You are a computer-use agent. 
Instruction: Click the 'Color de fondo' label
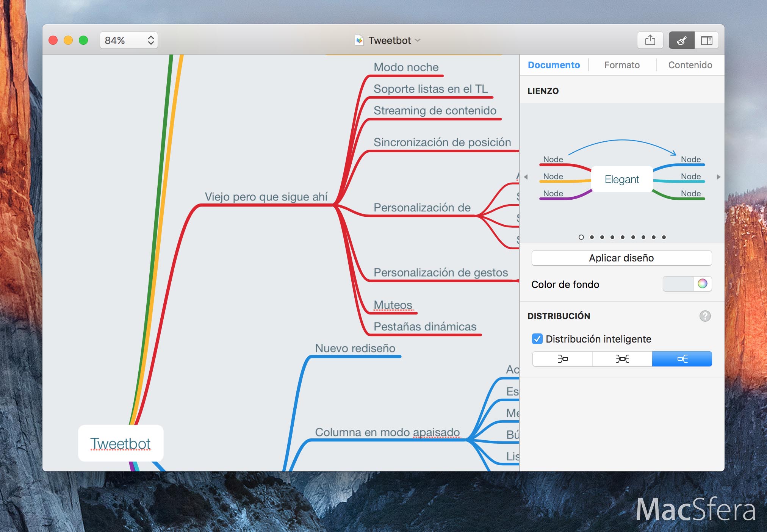tap(565, 285)
